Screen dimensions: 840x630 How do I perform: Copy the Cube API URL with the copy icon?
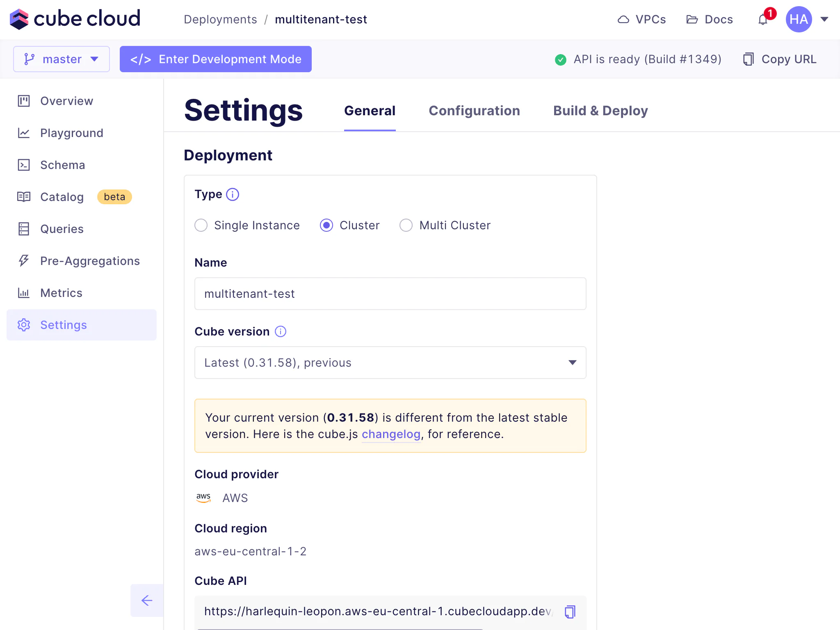pyautogui.click(x=570, y=612)
